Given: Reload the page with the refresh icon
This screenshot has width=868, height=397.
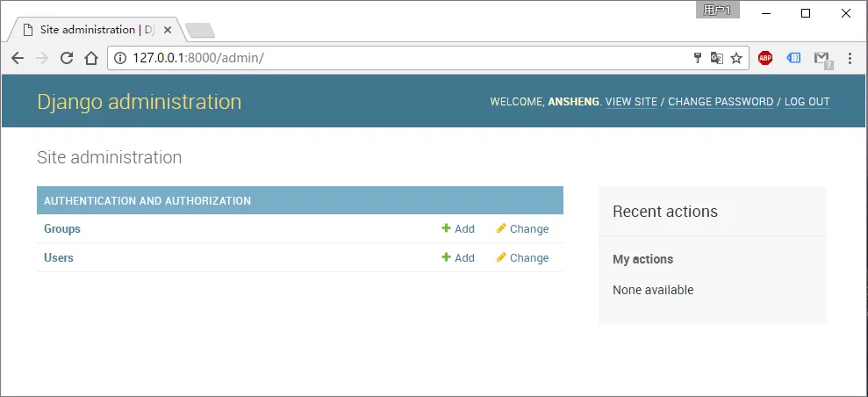Looking at the screenshot, I should tap(67, 58).
